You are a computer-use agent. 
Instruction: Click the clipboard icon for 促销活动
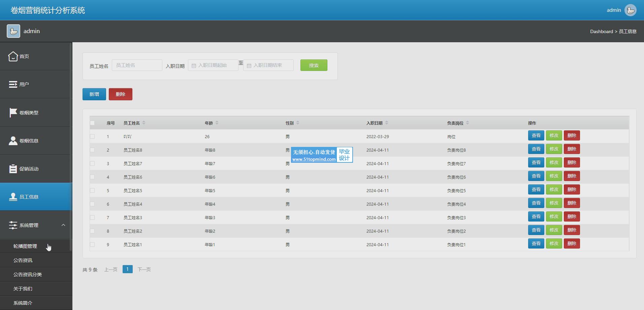[x=13, y=168]
